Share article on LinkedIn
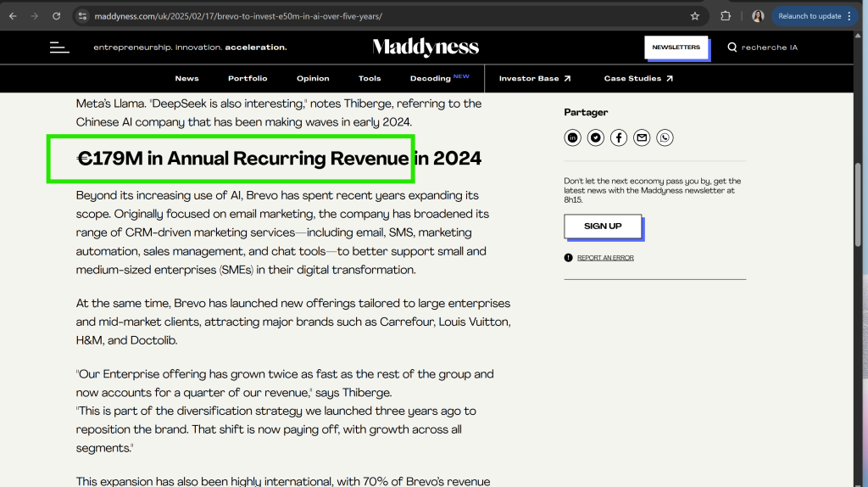Image resolution: width=868 pixels, height=487 pixels. point(573,137)
